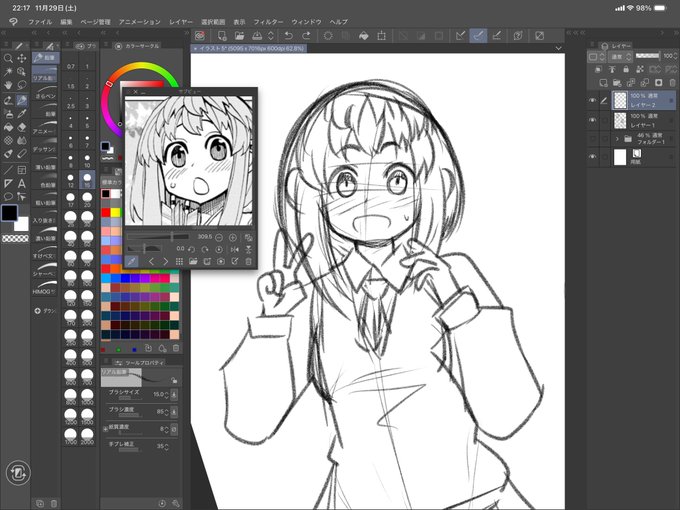Click red swatch in color set palette

(106, 212)
